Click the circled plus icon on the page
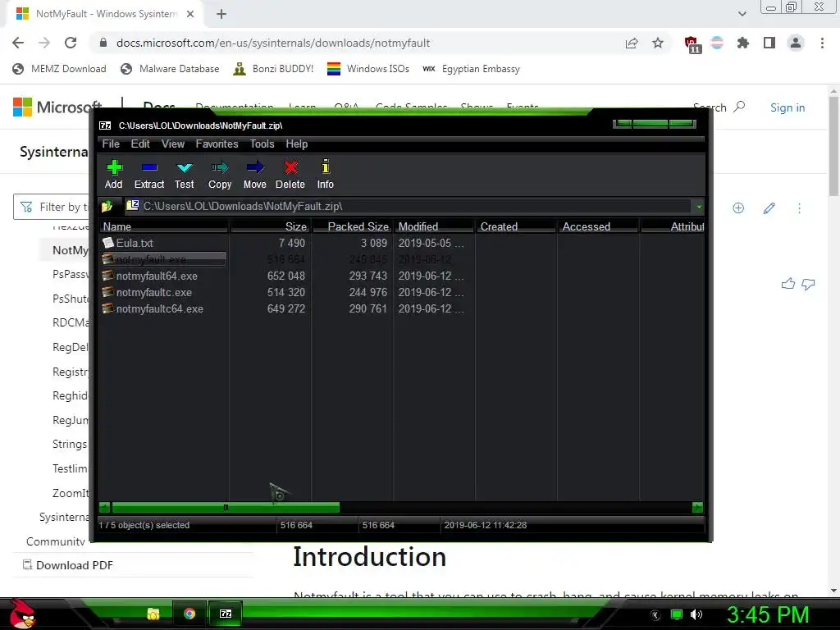Screen dimensions: 840x630 pos(738,208)
